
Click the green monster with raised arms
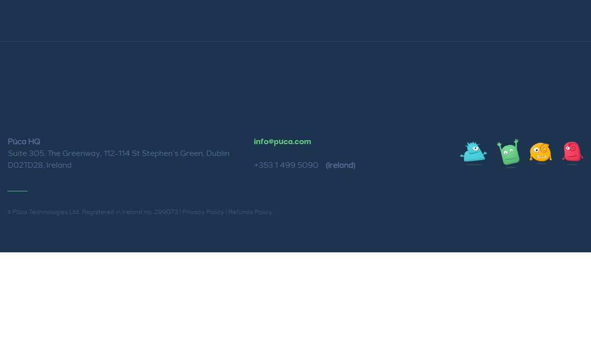coord(508,153)
